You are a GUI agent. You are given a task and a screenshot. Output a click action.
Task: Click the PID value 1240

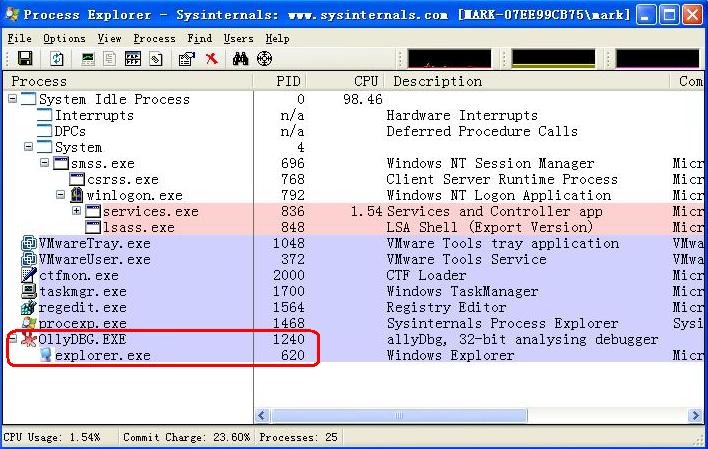(x=289, y=339)
